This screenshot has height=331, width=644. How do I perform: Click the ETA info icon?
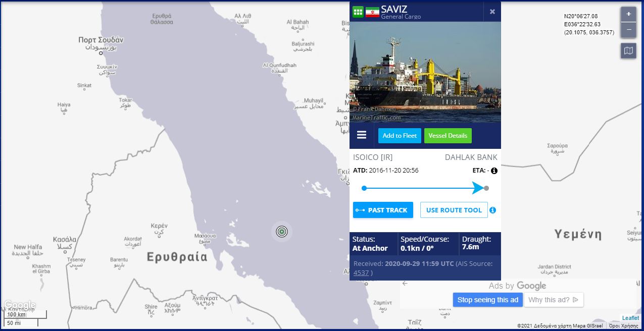pos(494,171)
